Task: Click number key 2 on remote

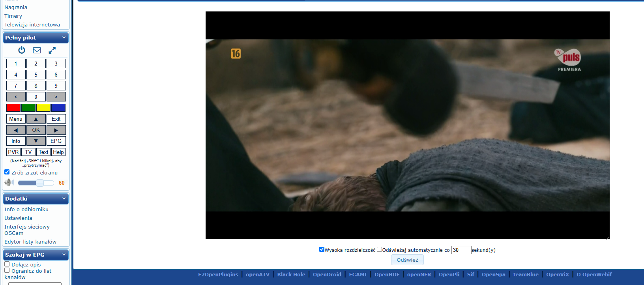Action: 36,64
